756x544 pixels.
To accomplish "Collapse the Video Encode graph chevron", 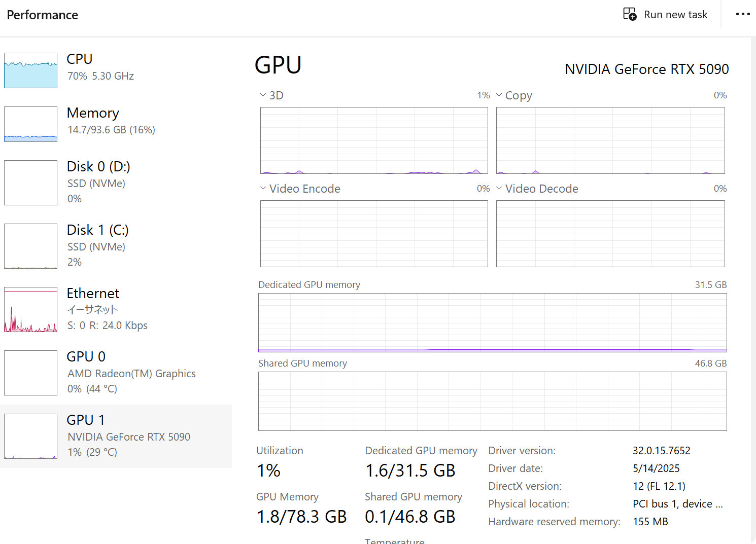I will [x=263, y=188].
